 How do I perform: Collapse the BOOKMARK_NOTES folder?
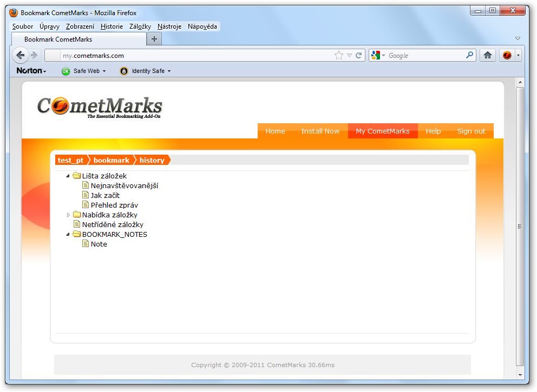pos(68,234)
